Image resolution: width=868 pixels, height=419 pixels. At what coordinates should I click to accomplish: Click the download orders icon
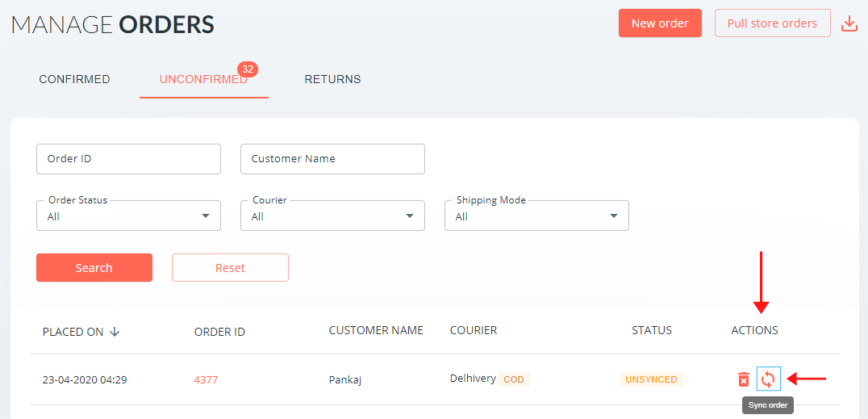[x=849, y=23]
